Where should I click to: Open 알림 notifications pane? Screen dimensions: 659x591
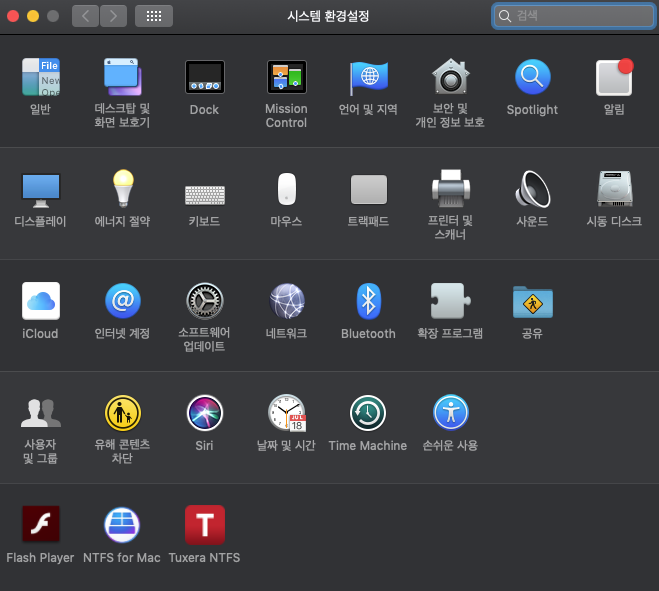click(614, 77)
